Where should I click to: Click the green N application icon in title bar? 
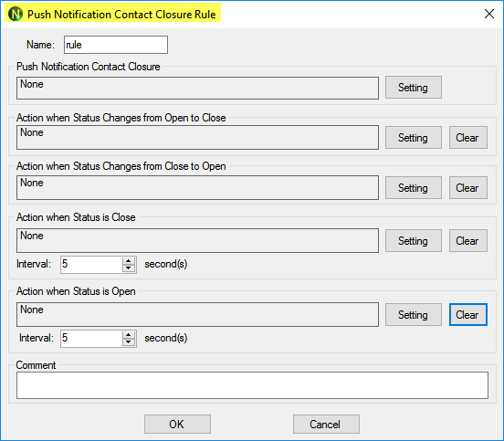[16, 14]
